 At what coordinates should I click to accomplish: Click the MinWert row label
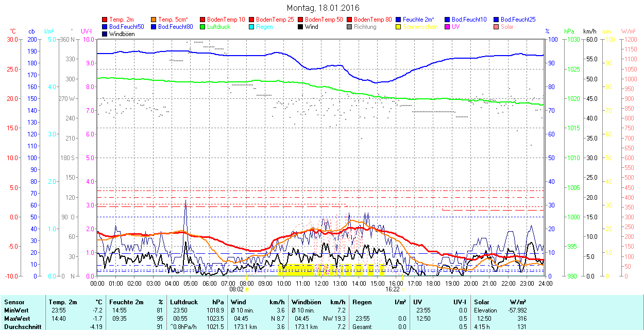pos(16,310)
